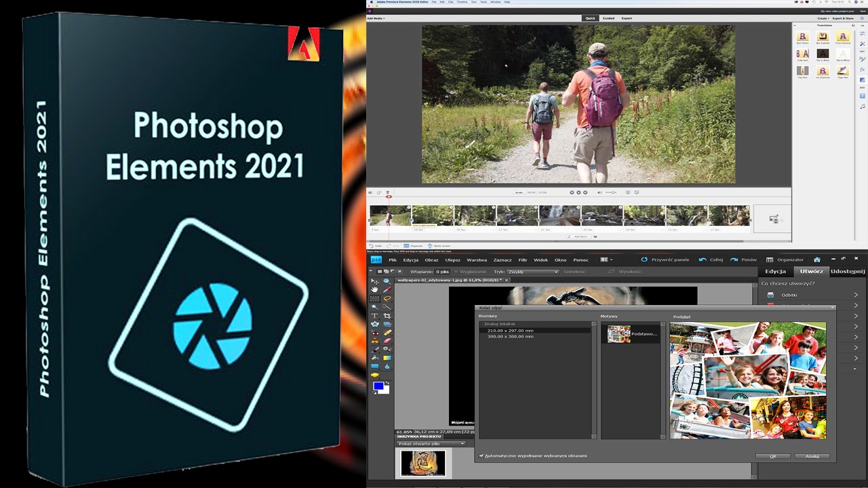
Task: Open the workspace layout dropdown after Pomoc
Action: point(606,260)
